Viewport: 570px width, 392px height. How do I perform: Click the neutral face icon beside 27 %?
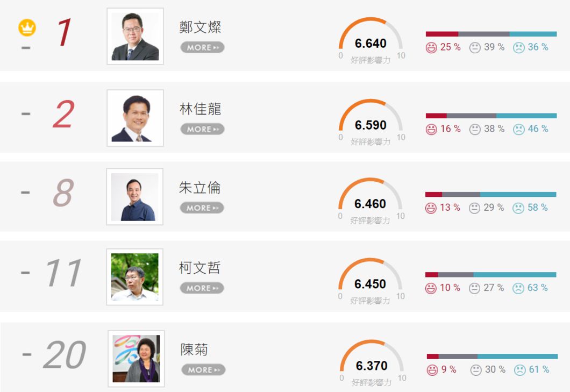[474, 288]
